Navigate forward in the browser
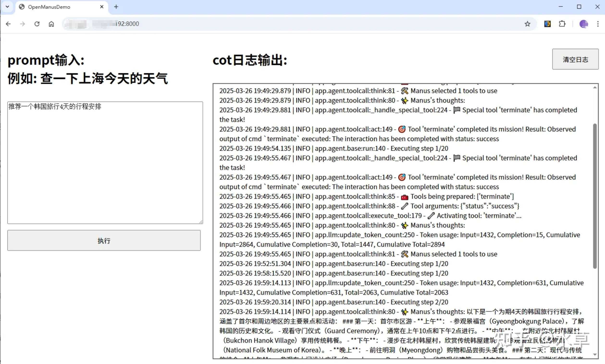The image size is (605, 364). pyautogui.click(x=22, y=24)
